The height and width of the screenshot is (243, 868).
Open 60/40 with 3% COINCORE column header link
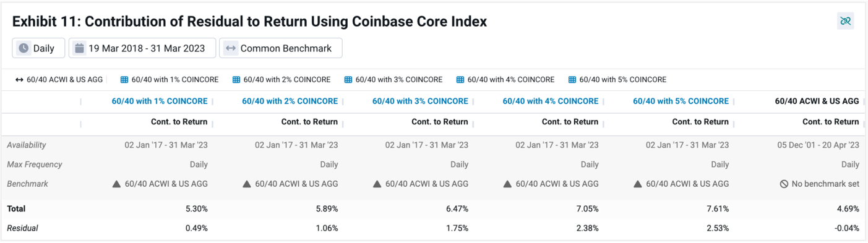[x=420, y=101]
